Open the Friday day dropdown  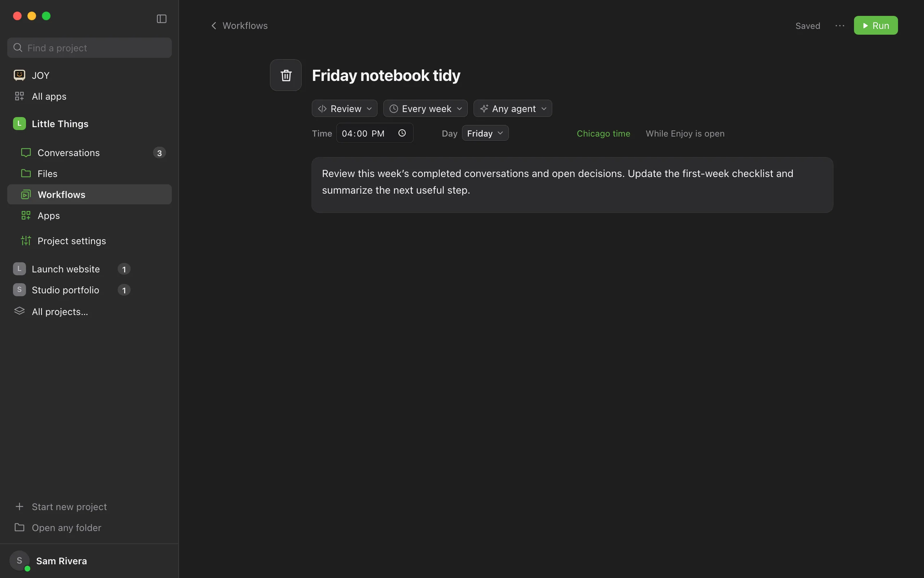pos(485,133)
